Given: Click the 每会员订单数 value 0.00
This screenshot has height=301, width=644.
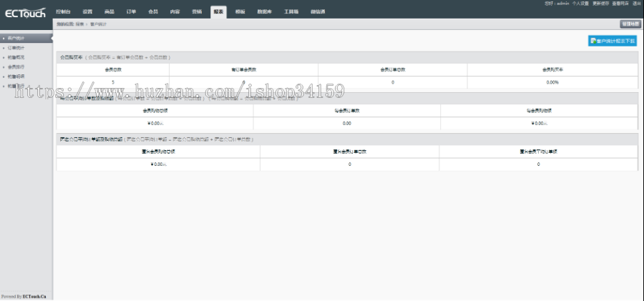Looking at the screenshot, I should pos(347,123).
